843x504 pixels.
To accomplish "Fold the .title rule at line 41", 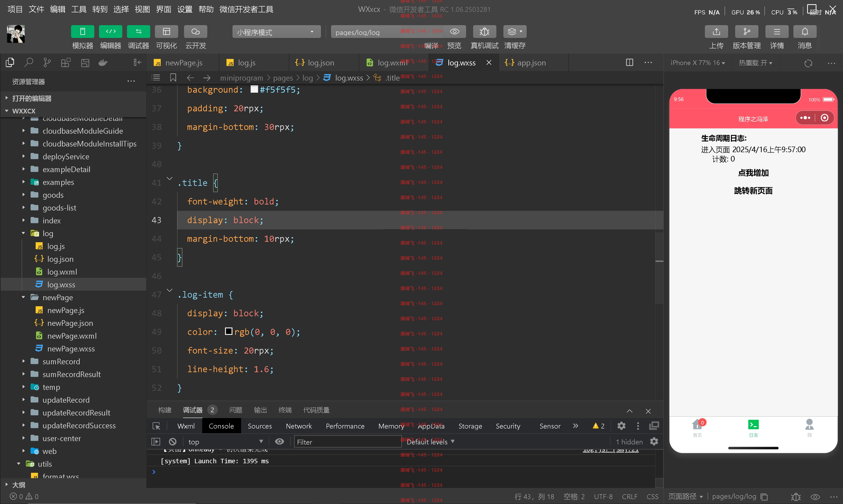I will click(170, 178).
